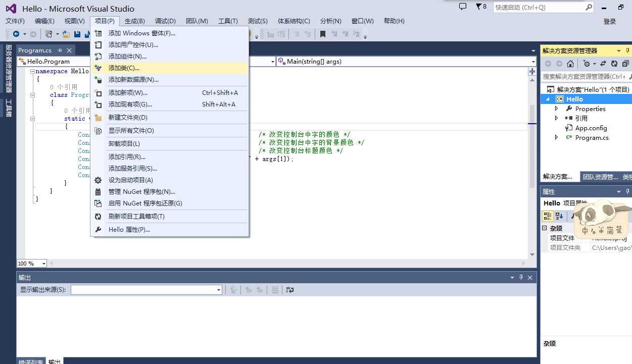Open Hello 属性(P) menu entry
This screenshot has height=364, width=632.
pos(170,230)
